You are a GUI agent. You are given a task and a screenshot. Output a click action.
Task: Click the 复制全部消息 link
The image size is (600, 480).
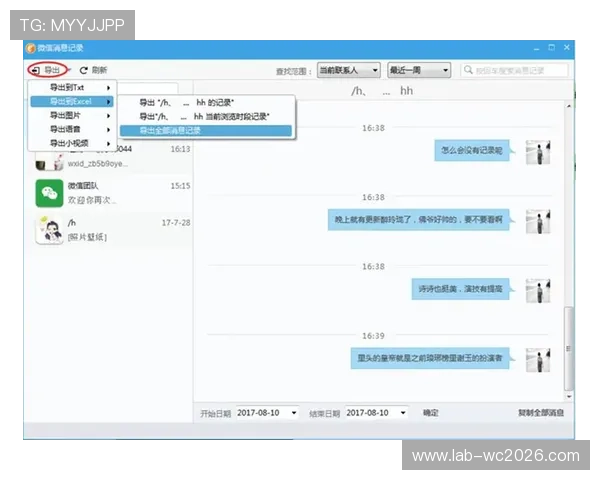point(541,413)
